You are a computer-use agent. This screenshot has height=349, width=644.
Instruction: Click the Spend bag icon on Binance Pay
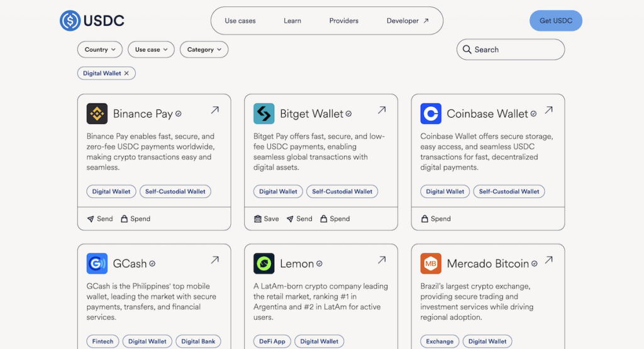[124, 219]
